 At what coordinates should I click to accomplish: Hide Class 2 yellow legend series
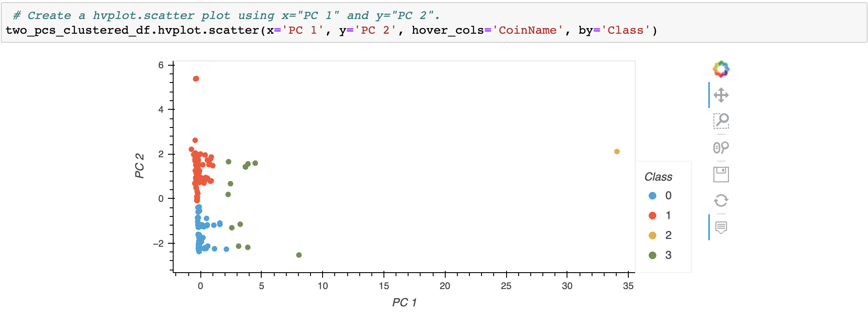pos(660,235)
